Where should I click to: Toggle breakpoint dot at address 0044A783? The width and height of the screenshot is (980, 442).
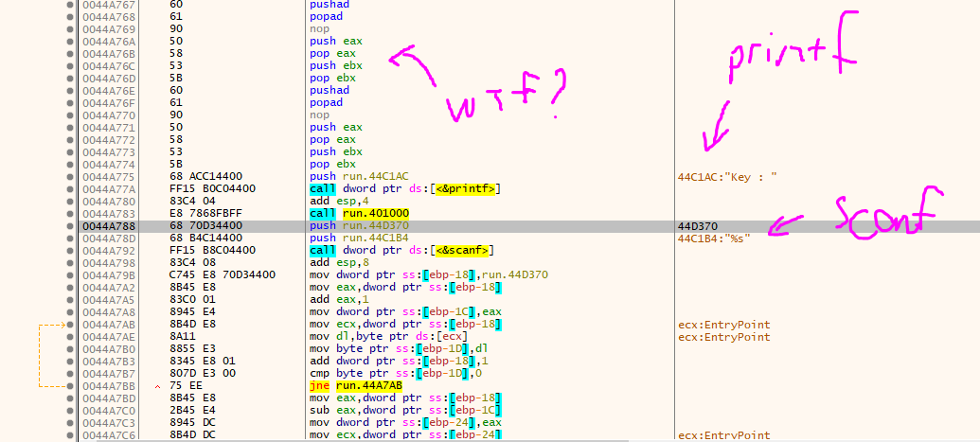70,213
